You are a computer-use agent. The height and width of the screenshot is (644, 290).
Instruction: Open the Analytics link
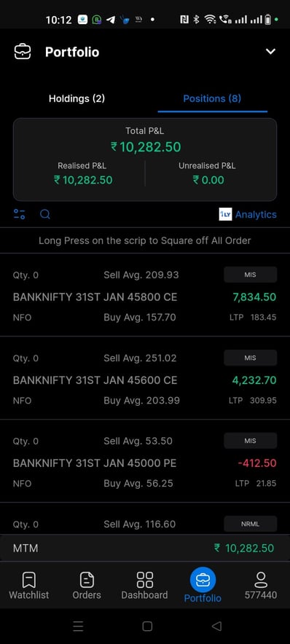click(256, 214)
